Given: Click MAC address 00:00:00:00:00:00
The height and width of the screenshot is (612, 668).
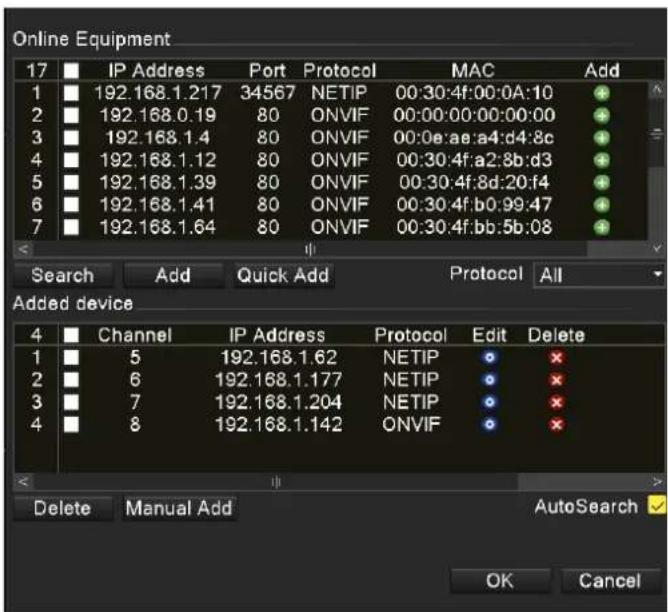Looking at the screenshot, I should [x=474, y=115].
